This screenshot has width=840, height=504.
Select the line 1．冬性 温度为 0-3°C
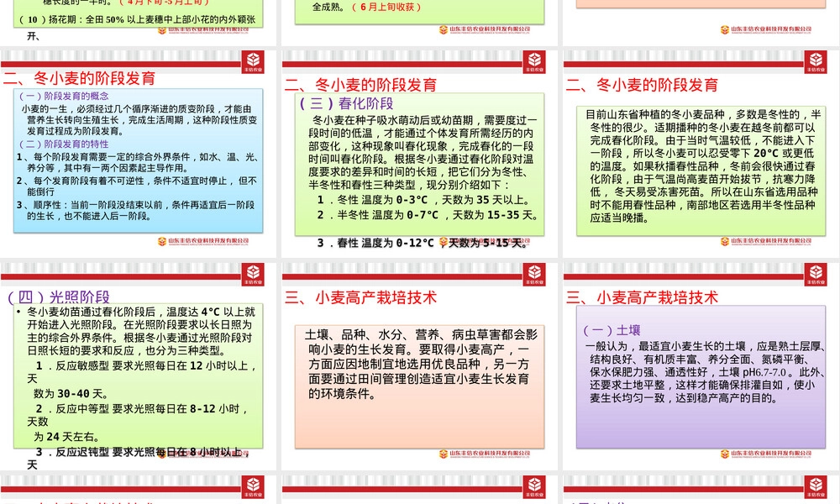click(423, 200)
